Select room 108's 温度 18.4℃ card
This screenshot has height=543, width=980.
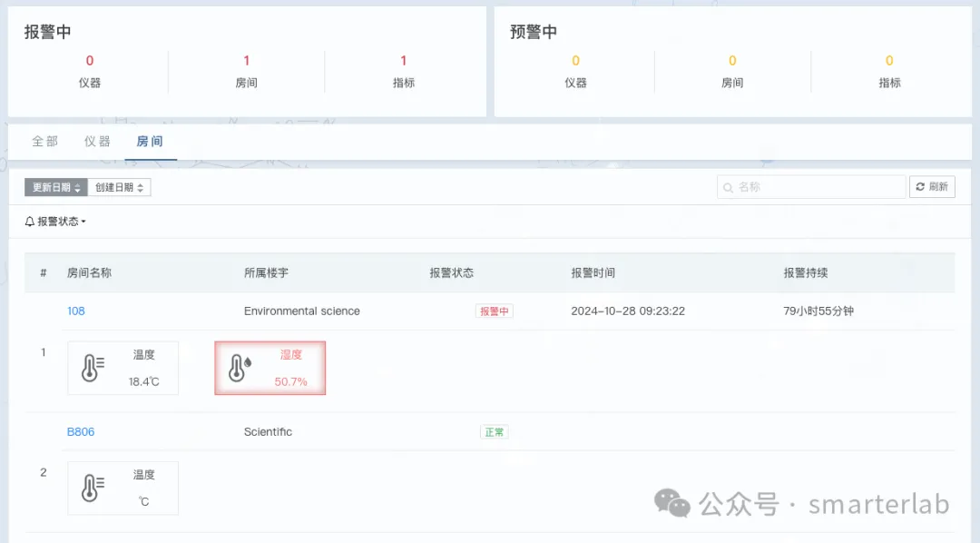(x=123, y=368)
